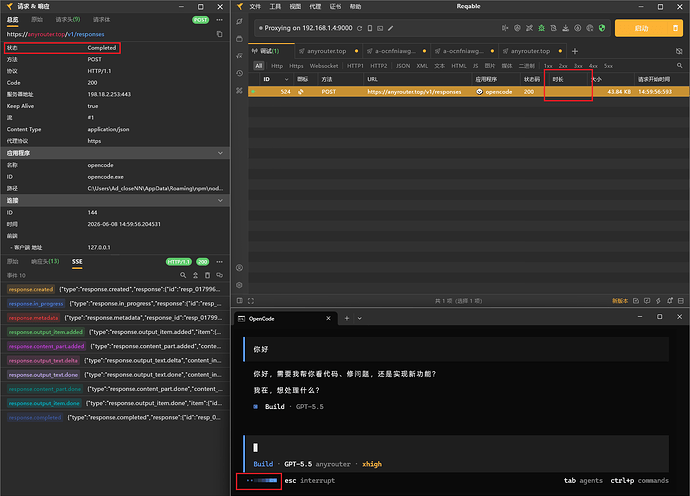Screen dimensions: 690x496
Task: Add a new Reqable tab with the plus icon
Action: point(575,51)
